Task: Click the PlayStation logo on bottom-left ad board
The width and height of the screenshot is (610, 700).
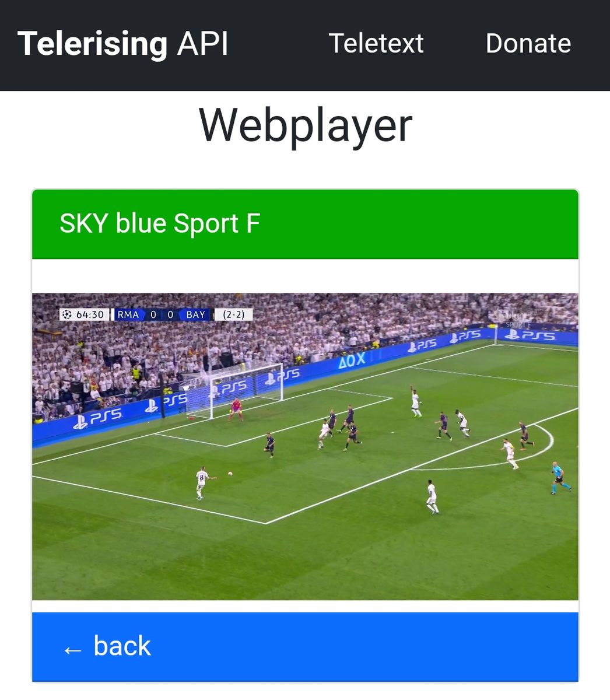Action: (x=80, y=421)
